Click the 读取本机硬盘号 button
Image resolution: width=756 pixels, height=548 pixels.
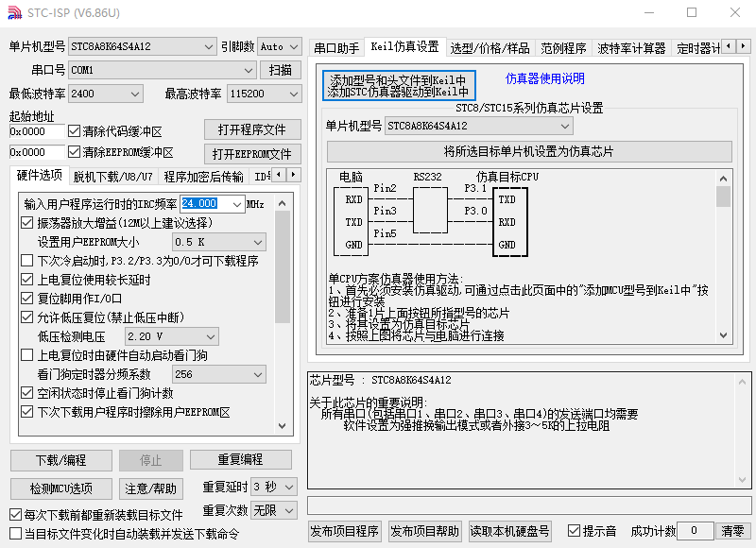509,531
